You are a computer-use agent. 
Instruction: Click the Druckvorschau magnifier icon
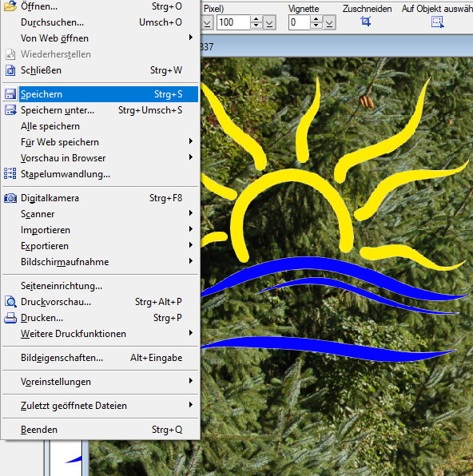point(10,302)
